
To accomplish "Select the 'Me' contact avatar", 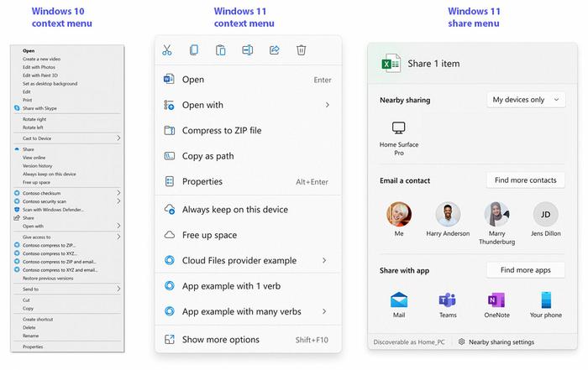I will click(x=399, y=214).
